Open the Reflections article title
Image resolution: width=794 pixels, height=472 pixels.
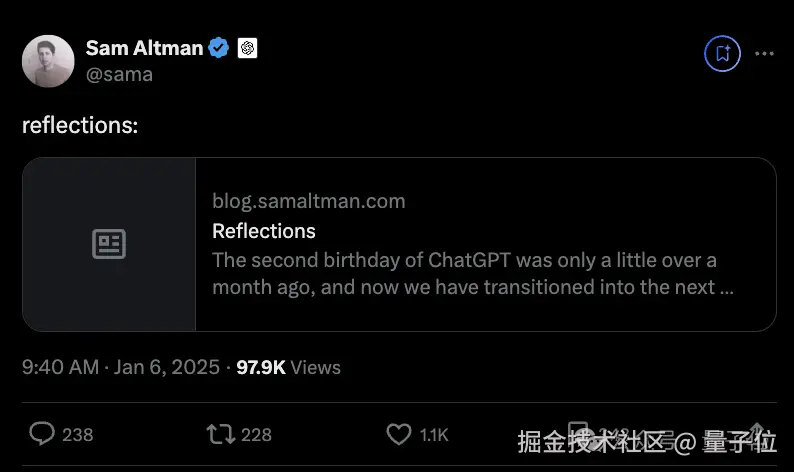(264, 231)
